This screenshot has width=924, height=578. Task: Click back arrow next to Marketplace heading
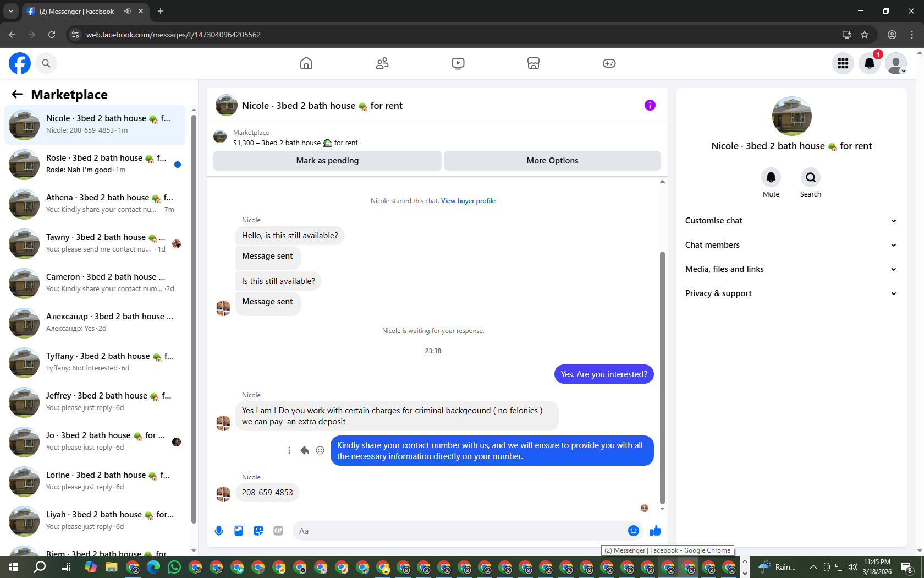[x=17, y=94]
